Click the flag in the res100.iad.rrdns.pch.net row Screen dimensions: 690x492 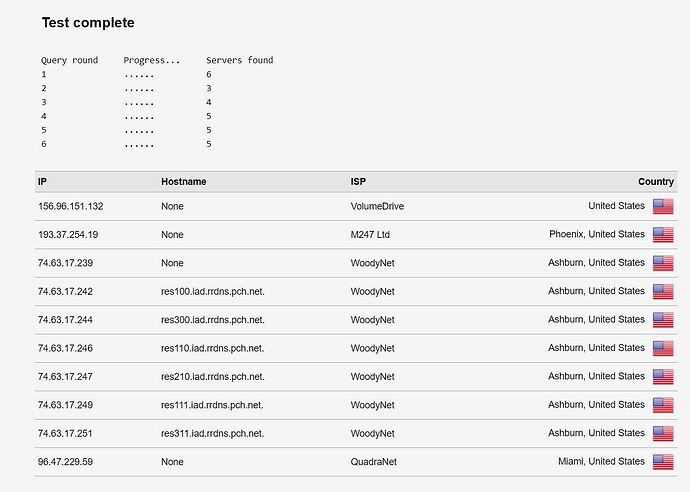[x=663, y=291]
